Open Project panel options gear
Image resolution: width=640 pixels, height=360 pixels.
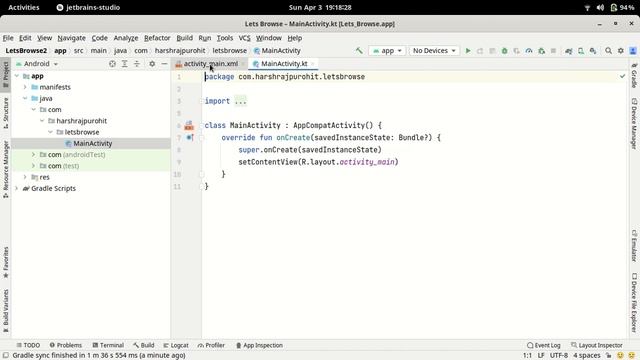click(x=152, y=64)
